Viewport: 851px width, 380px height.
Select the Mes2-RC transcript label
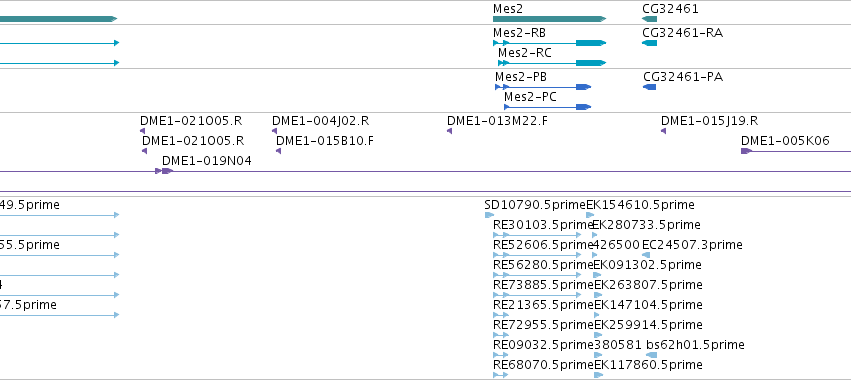point(524,53)
